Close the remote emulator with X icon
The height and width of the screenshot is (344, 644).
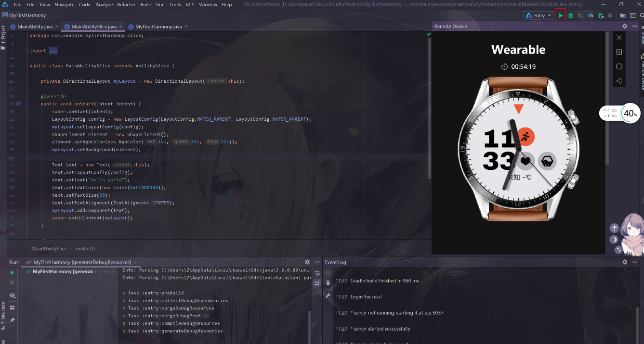[619, 38]
